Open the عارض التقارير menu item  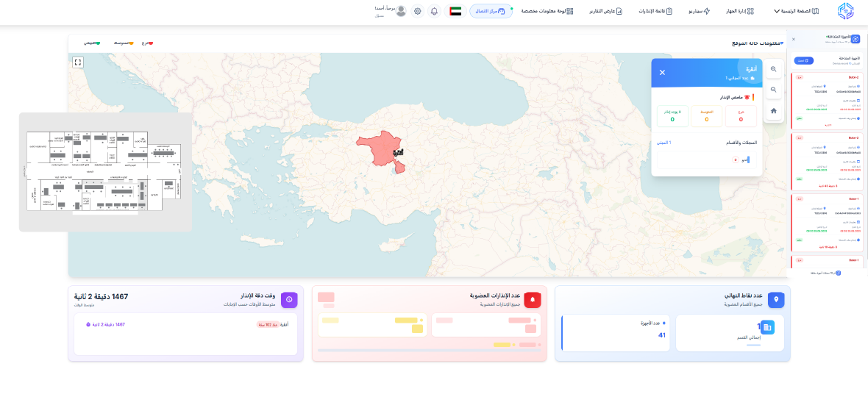point(605,11)
